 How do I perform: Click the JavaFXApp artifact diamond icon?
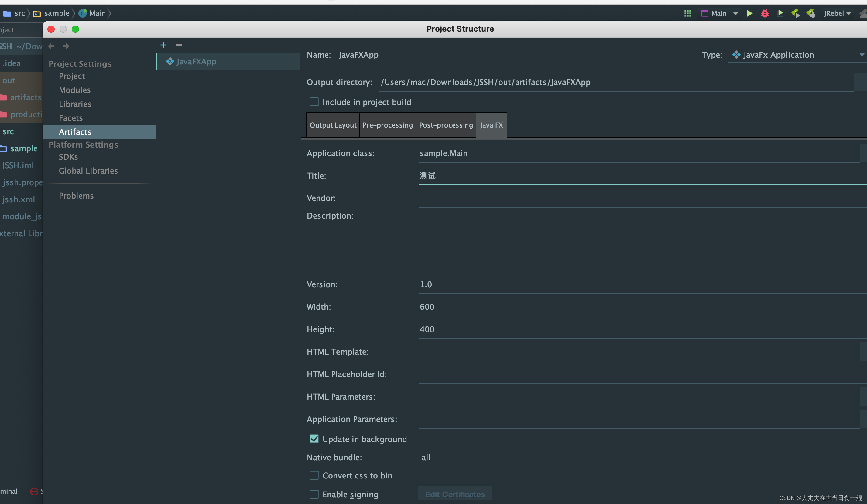(x=170, y=62)
